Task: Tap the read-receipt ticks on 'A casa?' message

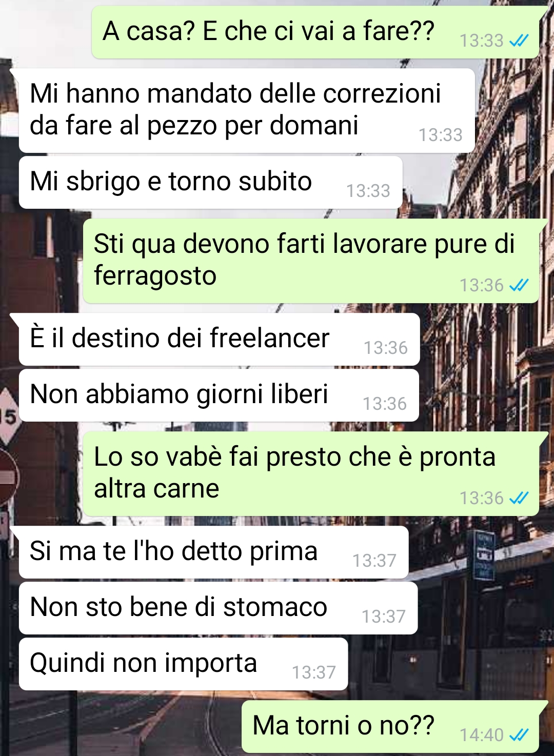Action: (519, 41)
